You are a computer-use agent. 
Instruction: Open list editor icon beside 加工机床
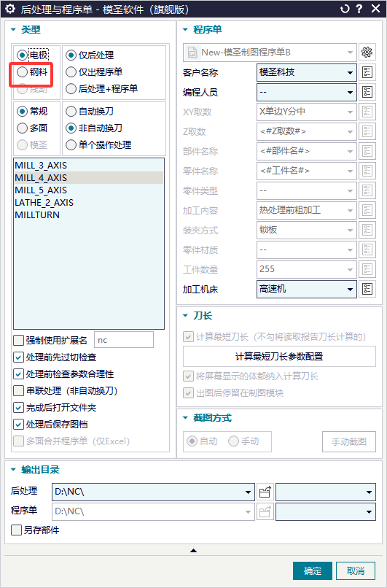tap(367, 289)
